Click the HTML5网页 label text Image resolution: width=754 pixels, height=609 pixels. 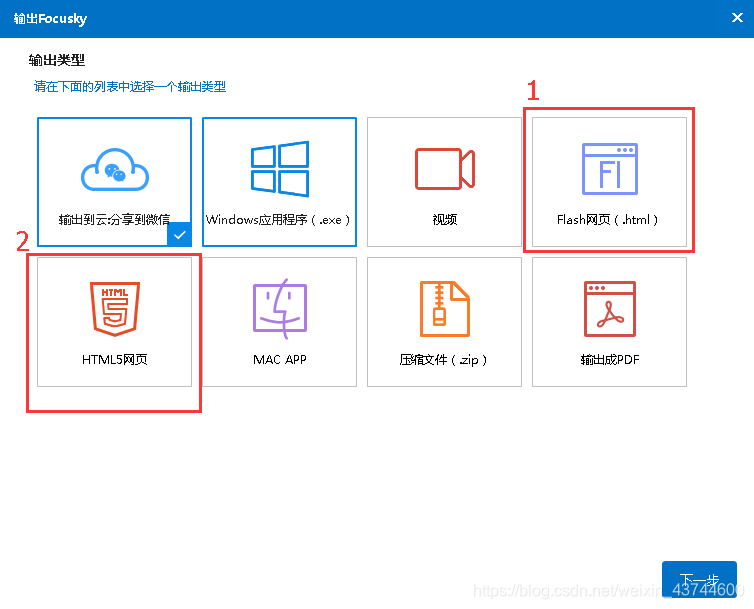(114, 359)
